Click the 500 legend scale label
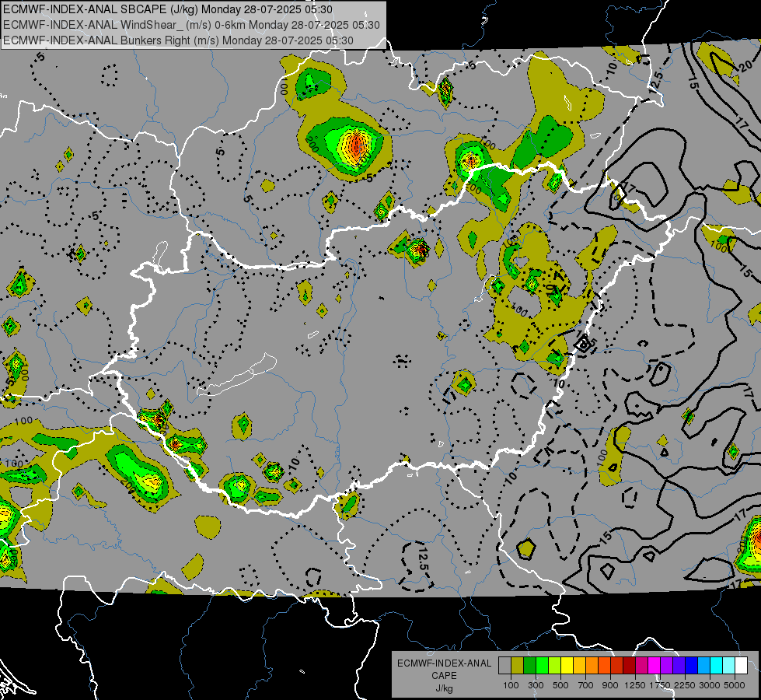 [560, 685]
